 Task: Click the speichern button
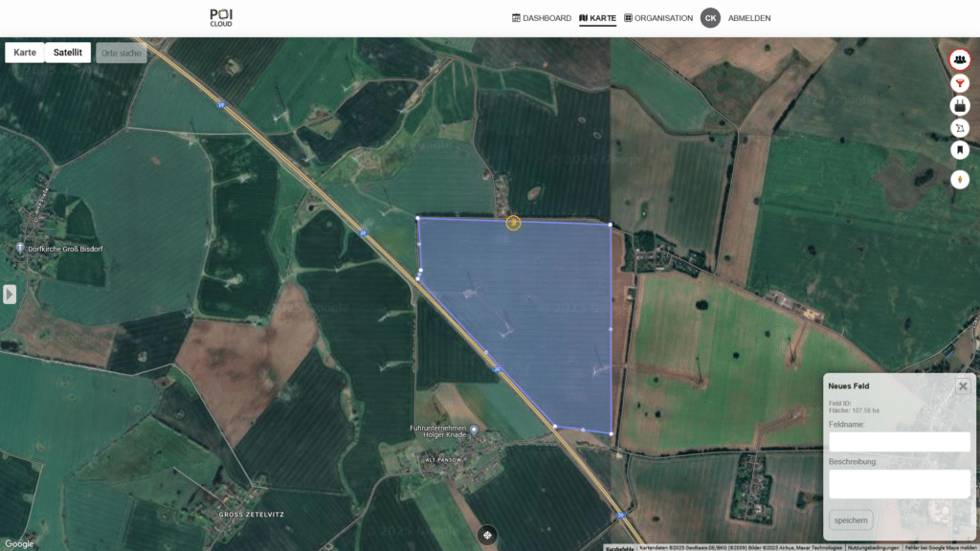click(x=851, y=520)
